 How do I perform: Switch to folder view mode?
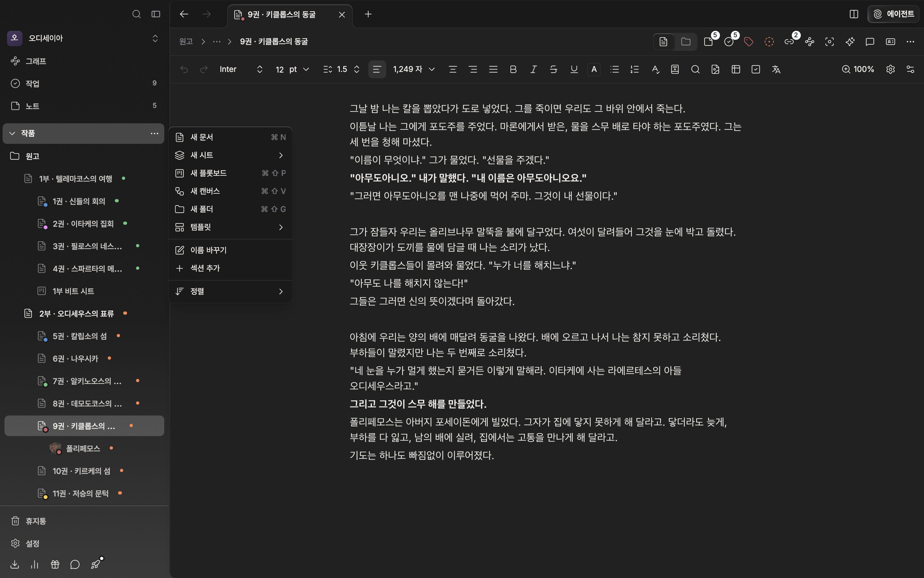click(686, 41)
